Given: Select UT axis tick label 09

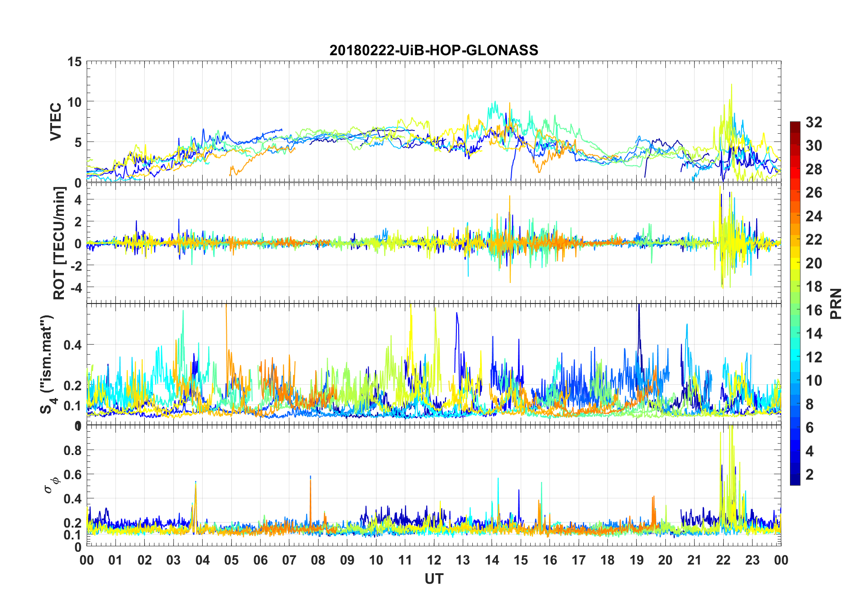Looking at the screenshot, I should (347, 560).
